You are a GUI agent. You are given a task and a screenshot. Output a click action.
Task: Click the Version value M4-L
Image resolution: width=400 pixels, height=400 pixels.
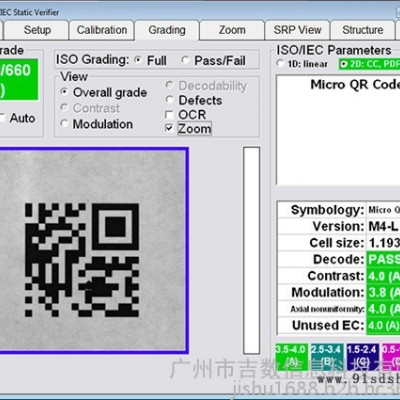383,227
